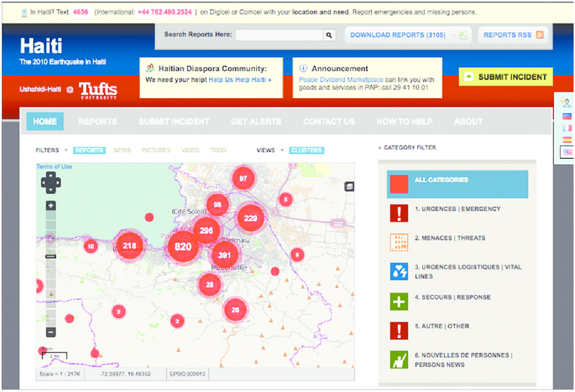This screenshot has width=575, height=392.
Task: Open the 820 reports cluster marker
Action: [x=183, y=247]
